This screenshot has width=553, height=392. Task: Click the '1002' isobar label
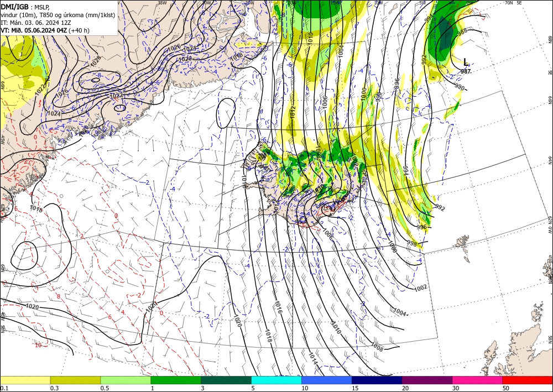[420, 288]
